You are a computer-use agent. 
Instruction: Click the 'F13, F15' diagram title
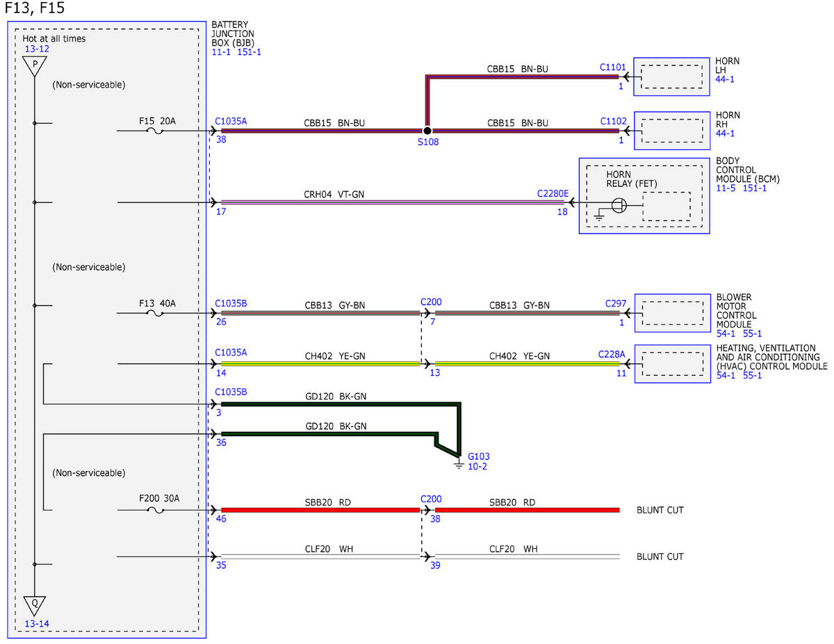tap(34, 10)
